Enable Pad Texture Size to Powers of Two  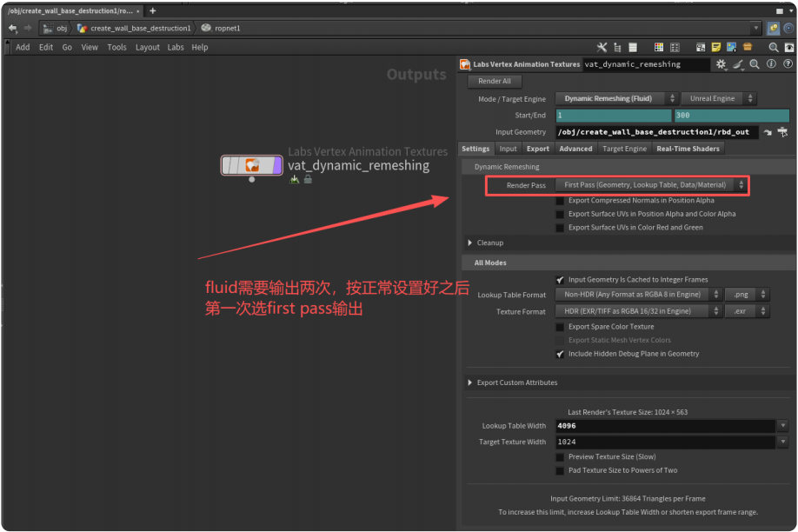click(560, 470)
